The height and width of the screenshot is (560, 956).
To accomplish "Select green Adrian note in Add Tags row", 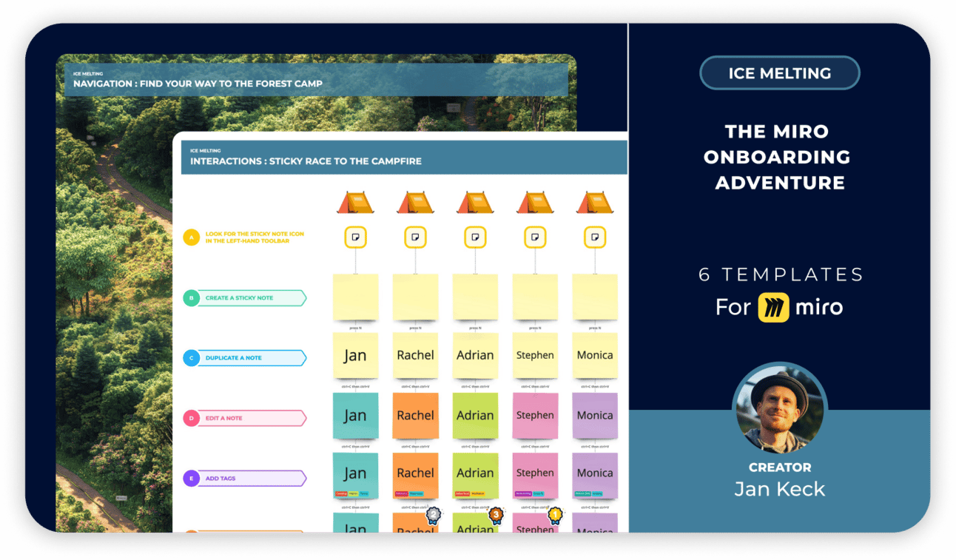I will (x=475, y=476).
